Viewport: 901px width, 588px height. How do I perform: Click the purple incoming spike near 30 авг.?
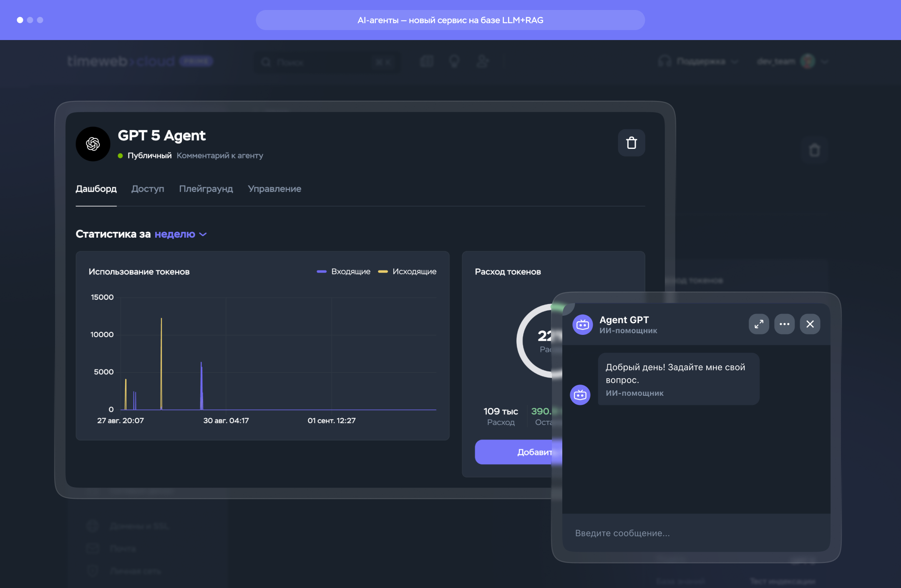(x=201, y=386)
